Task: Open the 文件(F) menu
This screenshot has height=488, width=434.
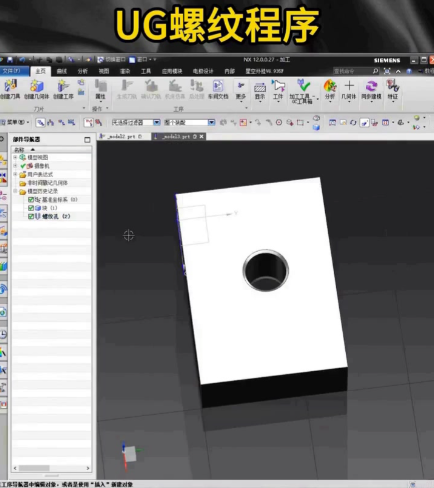Action: (11, 71)
